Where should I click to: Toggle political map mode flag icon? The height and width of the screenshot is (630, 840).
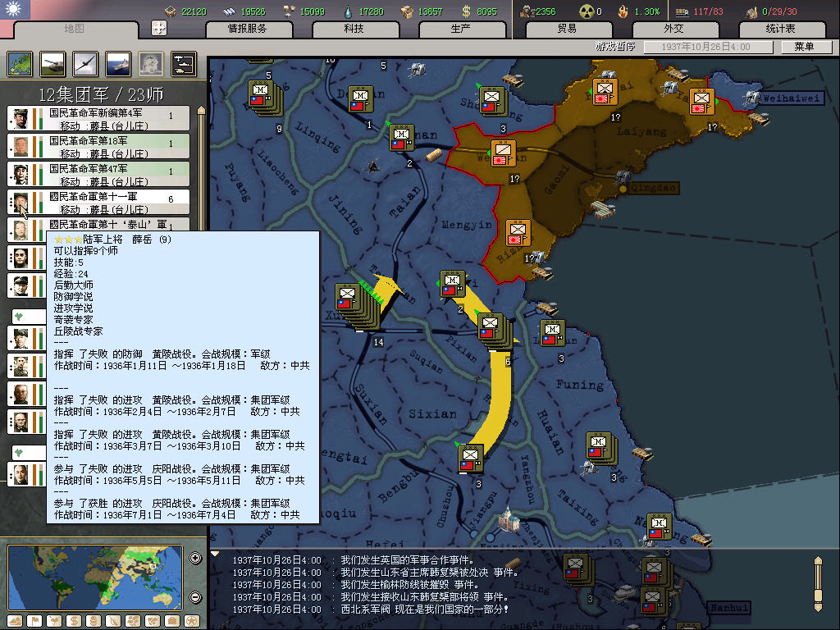pyautogui.click(x=35, y=621)
